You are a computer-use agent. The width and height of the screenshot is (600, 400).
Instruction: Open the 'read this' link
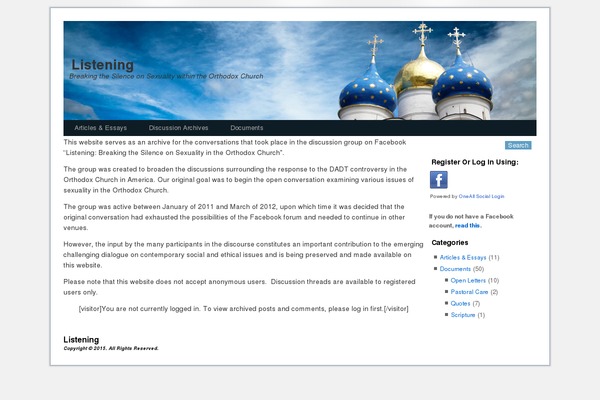click(x=468, y=226)
